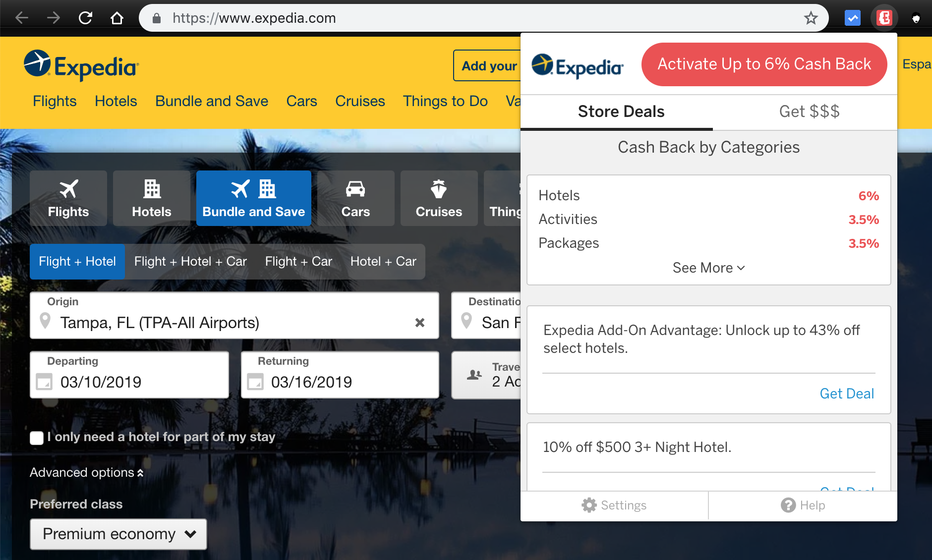Viewport: 932px width, 560px height.
Task: Open Travelers selector
Action: pos(486,375)
